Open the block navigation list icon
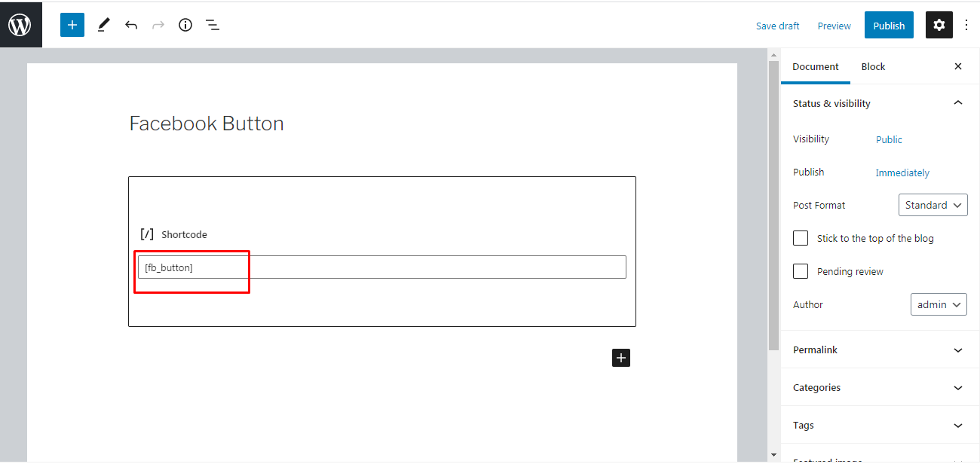The width and height of the screenshot is (980, 464). 213,25
